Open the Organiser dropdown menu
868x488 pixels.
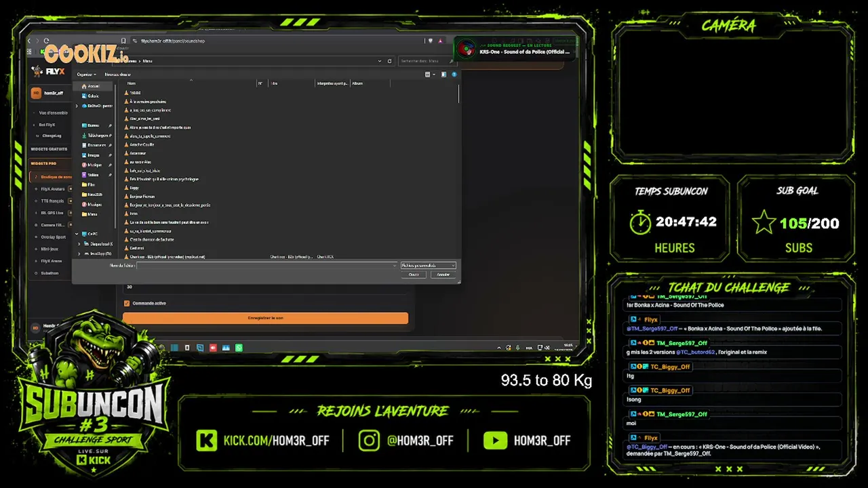click(86, 75)
